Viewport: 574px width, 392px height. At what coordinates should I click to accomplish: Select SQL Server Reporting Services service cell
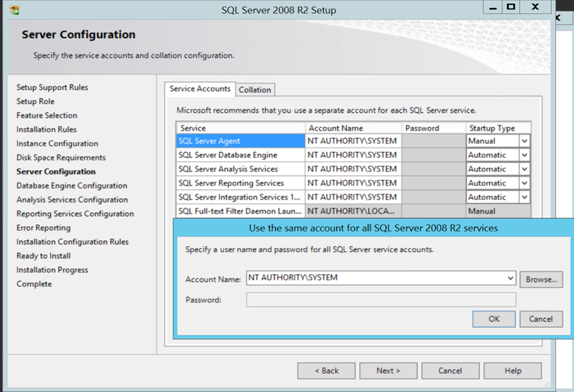[240, 183]
